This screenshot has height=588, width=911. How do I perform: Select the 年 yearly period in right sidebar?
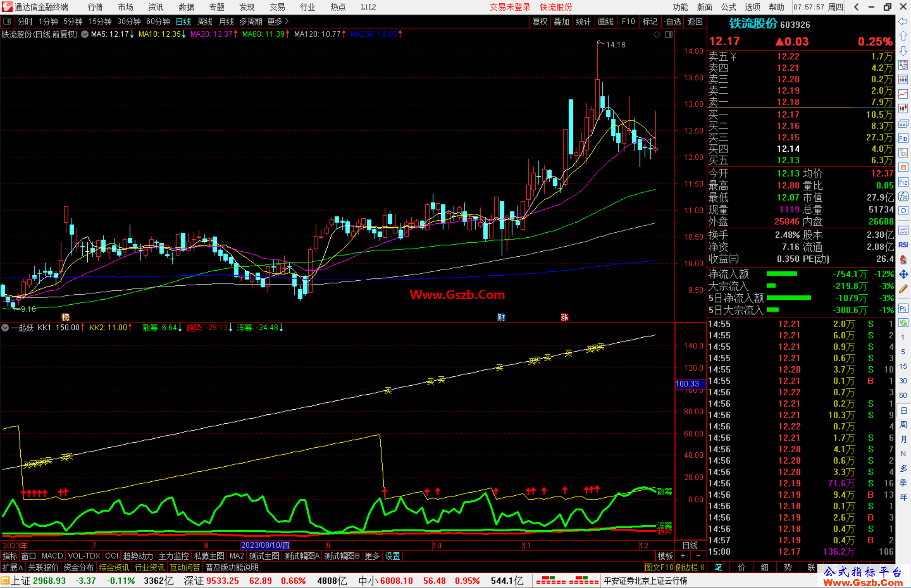(903, 497)
